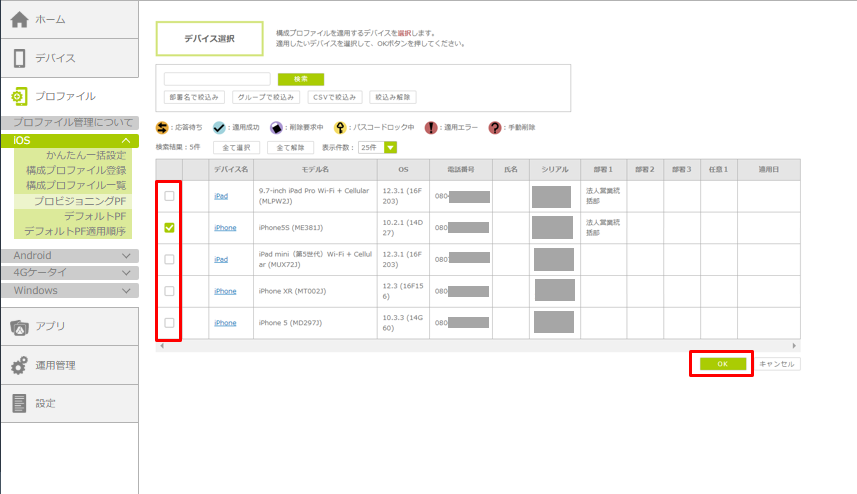This screenshot has height=494, width=857.
Task: Click the horizontal scrollbar under table
Action: coord(478,345)
